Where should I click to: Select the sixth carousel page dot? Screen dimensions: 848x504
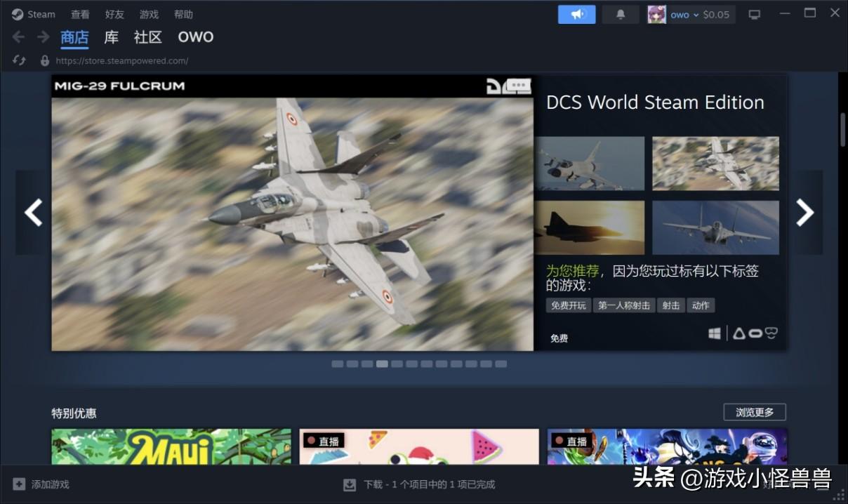point(411,364)
